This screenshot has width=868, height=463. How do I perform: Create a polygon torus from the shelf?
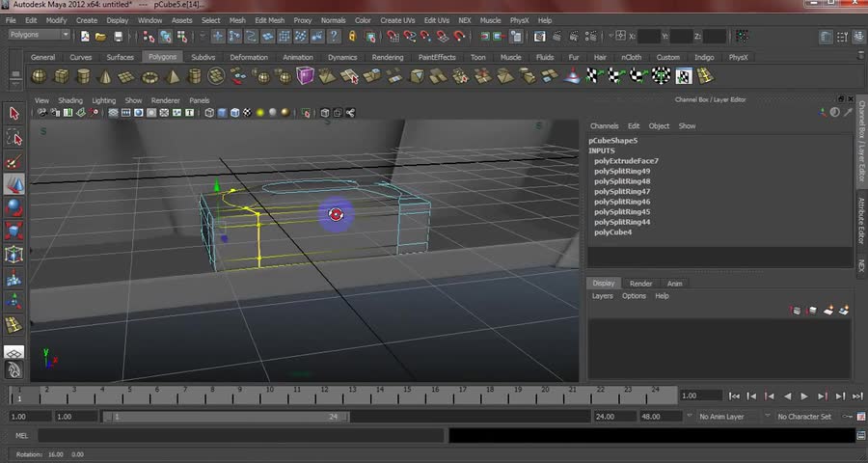(150, 76)
